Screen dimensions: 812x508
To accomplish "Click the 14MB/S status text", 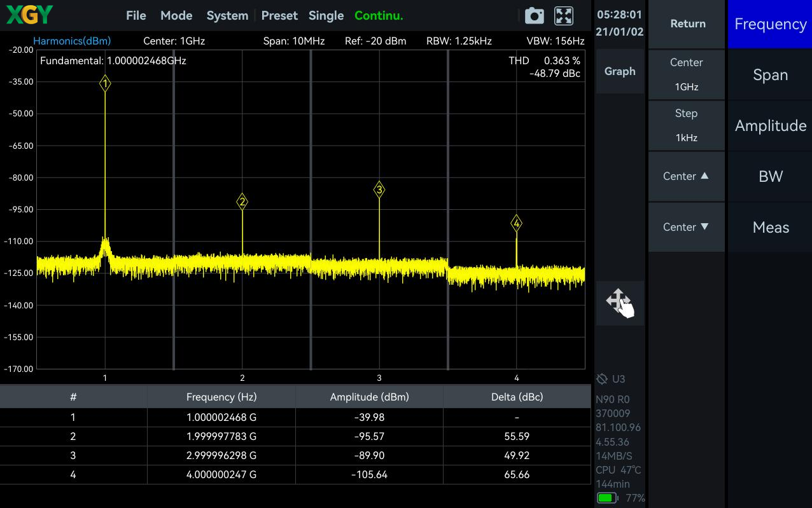I will (614, 456).
